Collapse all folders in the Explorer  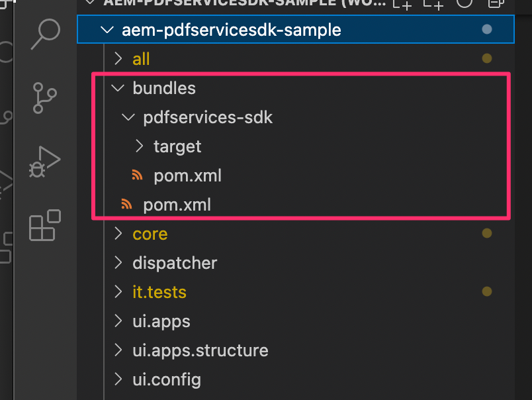pyautogui.click(x=498, y=4)
